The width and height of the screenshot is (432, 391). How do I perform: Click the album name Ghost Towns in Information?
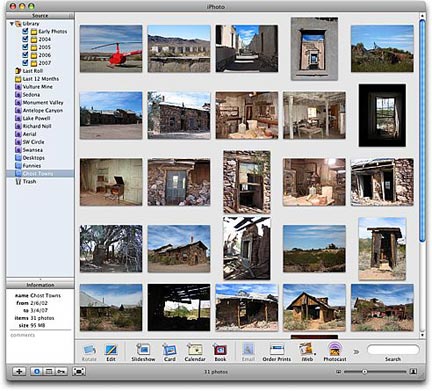46,296
